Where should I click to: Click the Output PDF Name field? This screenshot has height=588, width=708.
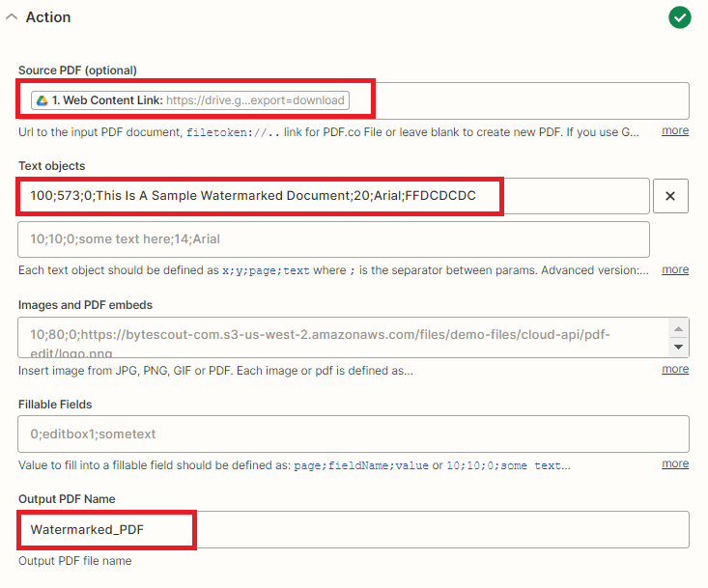click(x=353, y=530)
